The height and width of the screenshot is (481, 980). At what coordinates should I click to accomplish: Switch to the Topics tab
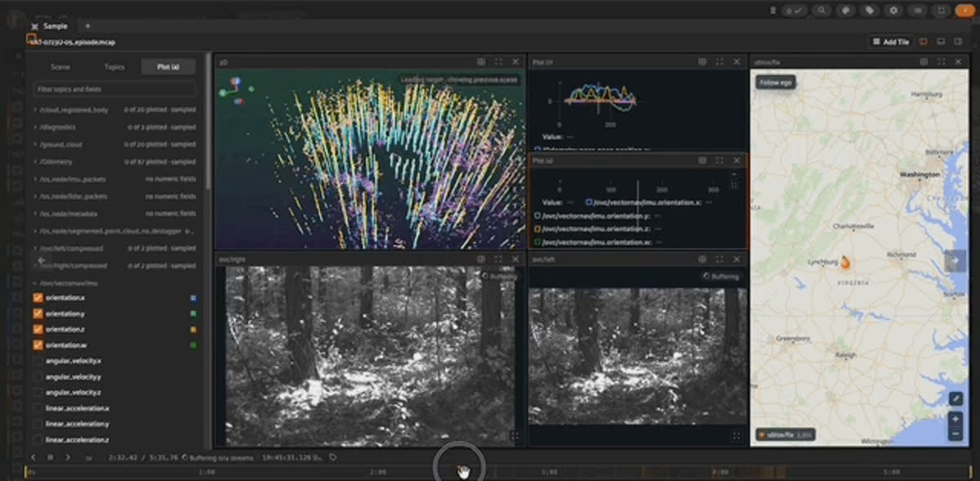(x=114, y=67)
